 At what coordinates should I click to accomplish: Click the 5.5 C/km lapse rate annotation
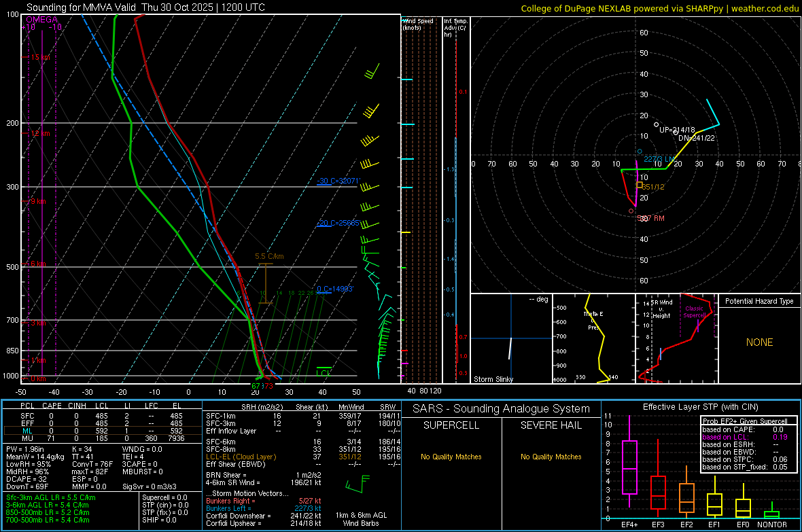269,256
